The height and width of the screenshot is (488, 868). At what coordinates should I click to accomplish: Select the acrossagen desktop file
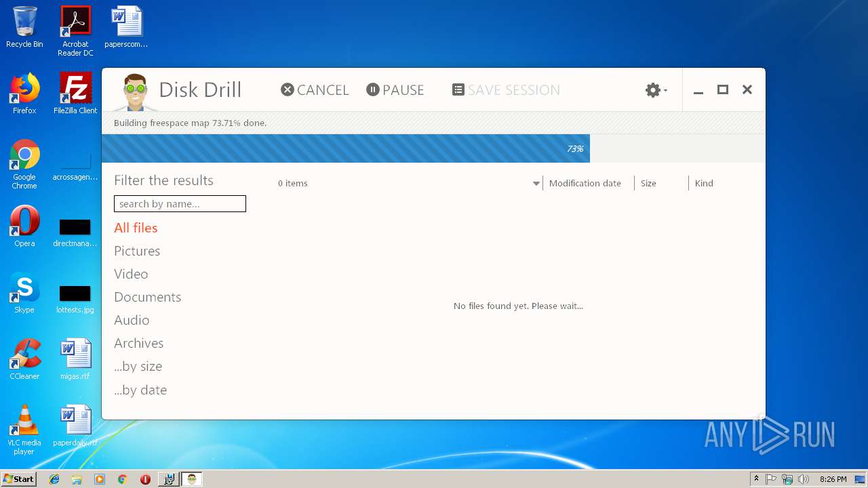[x=75, y=166]
